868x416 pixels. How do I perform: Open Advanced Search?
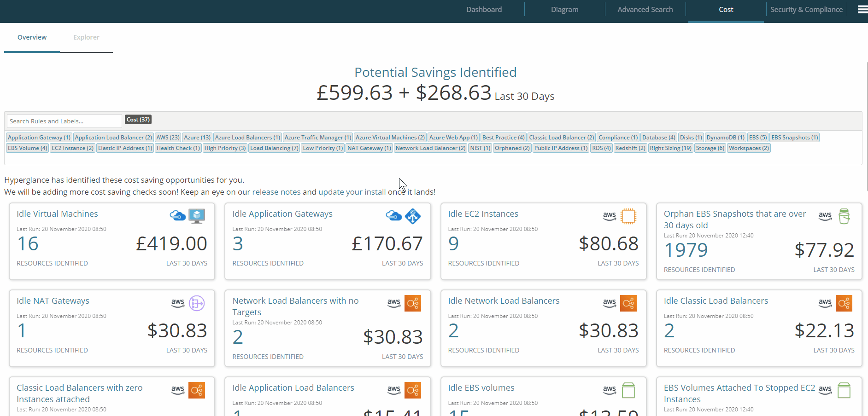pos(645,9)
